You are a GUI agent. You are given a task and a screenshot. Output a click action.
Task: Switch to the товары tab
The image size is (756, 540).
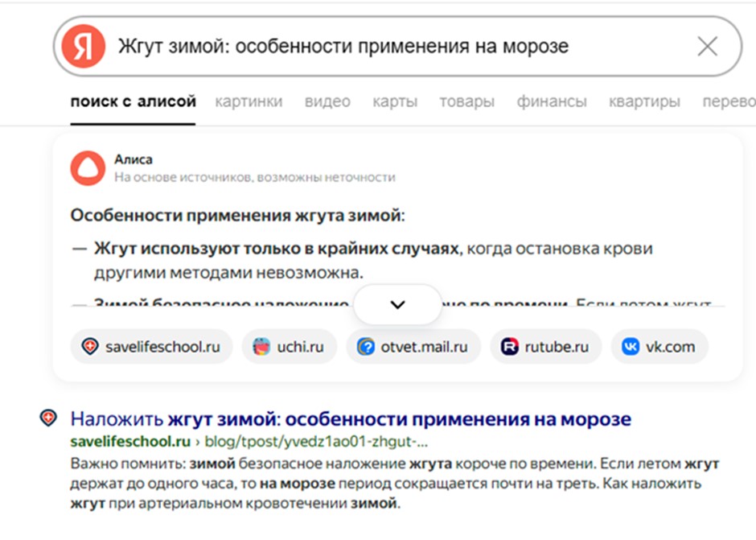click(x=466, y=101)
